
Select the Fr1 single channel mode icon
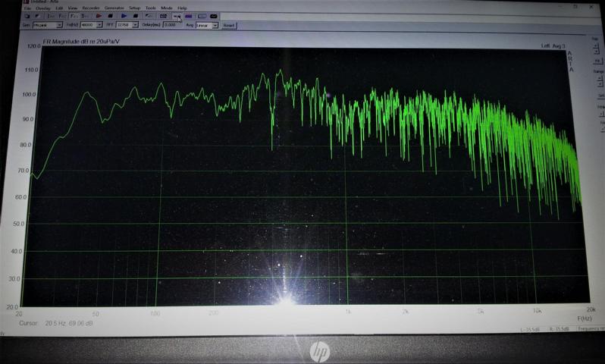pyautogui.click(x=74, y=16)
